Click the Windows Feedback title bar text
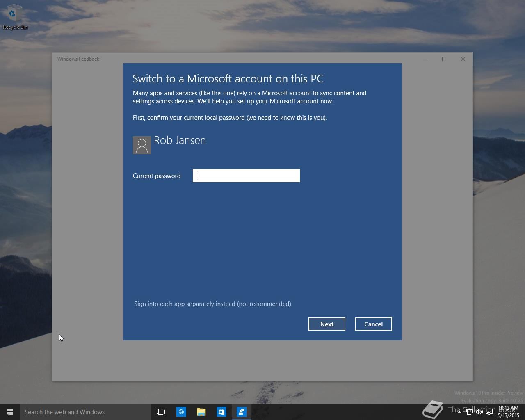 pyautogui.click(x=78, y=59)
